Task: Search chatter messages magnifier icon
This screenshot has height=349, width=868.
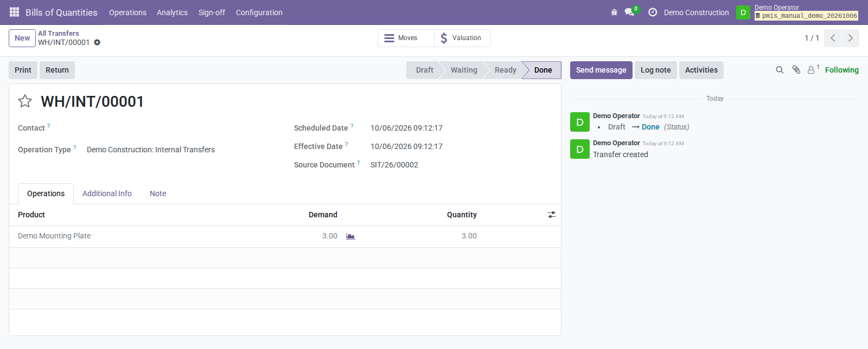Action: [x=780, y=70]
